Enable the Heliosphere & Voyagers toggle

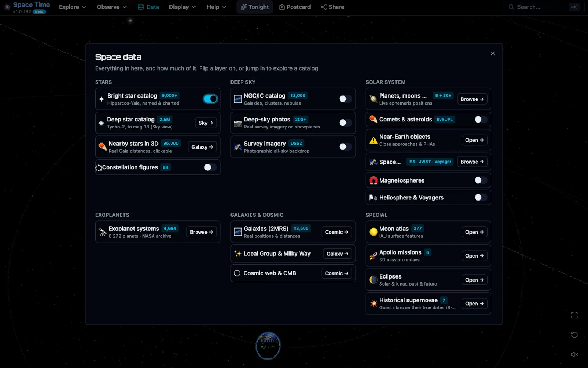click(481, 198)
